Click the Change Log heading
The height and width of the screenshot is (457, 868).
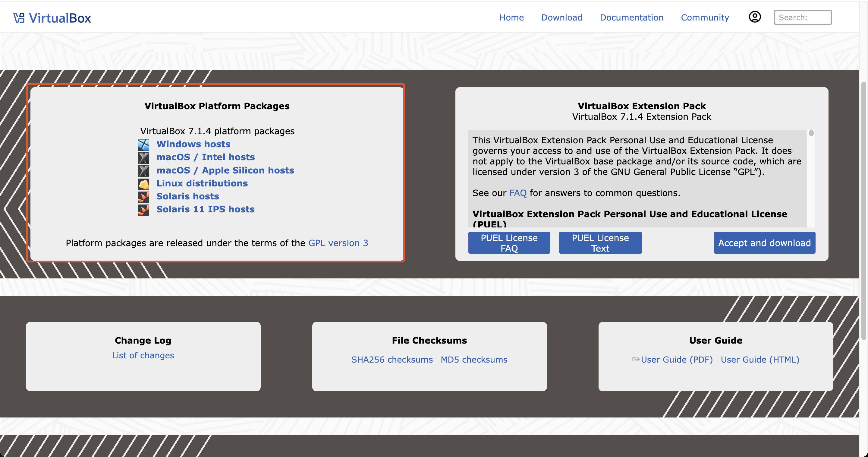(x=143, y=340)
